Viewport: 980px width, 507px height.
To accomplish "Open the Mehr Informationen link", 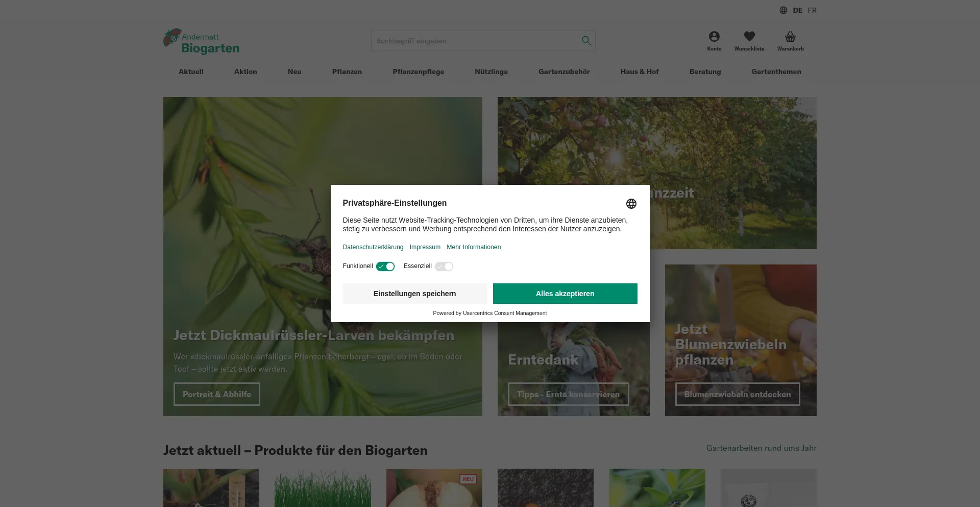I will [474, 247].
